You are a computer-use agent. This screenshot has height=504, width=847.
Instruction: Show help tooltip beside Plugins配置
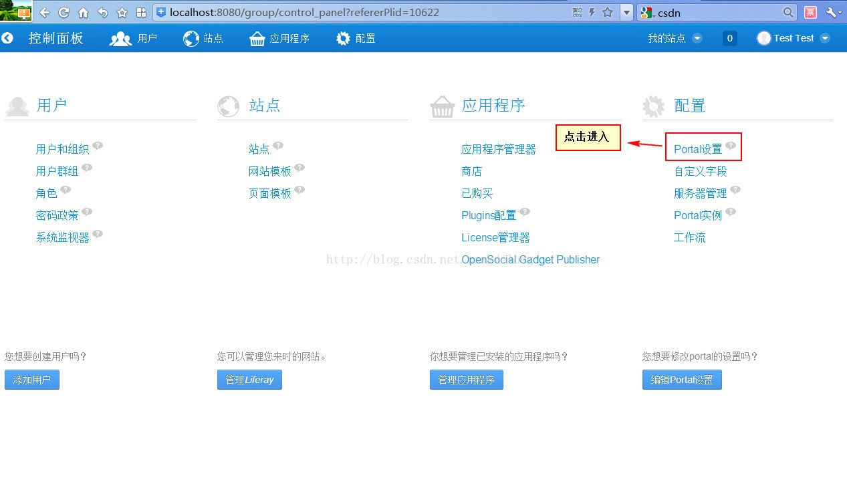pos(525,211)
